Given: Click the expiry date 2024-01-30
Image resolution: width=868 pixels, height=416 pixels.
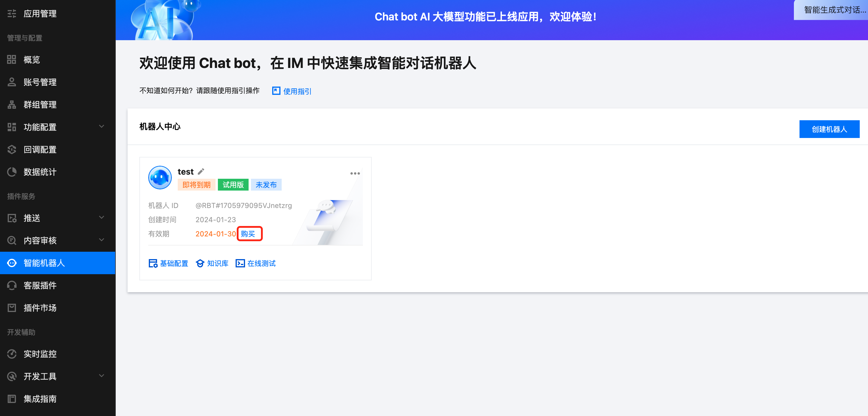Looking at the screenshot, I should coord(216,234).
